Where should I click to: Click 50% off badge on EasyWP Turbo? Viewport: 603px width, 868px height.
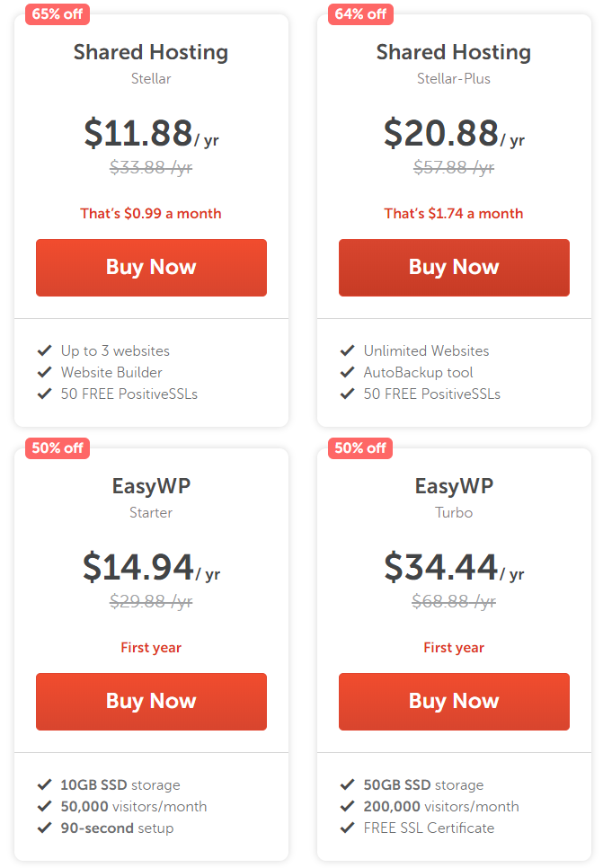360,448
